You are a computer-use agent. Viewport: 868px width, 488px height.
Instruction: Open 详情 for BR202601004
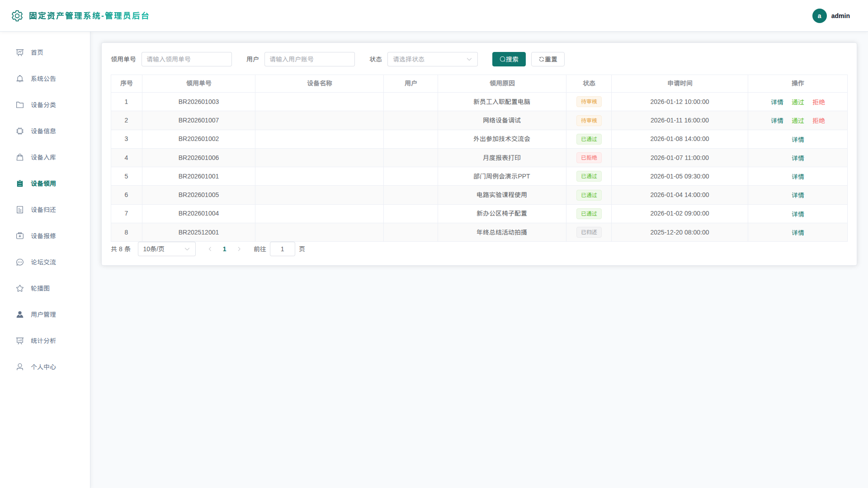797,214
